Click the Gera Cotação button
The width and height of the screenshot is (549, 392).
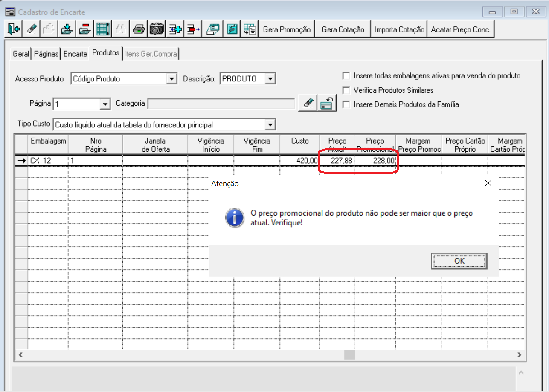[343, 29]
